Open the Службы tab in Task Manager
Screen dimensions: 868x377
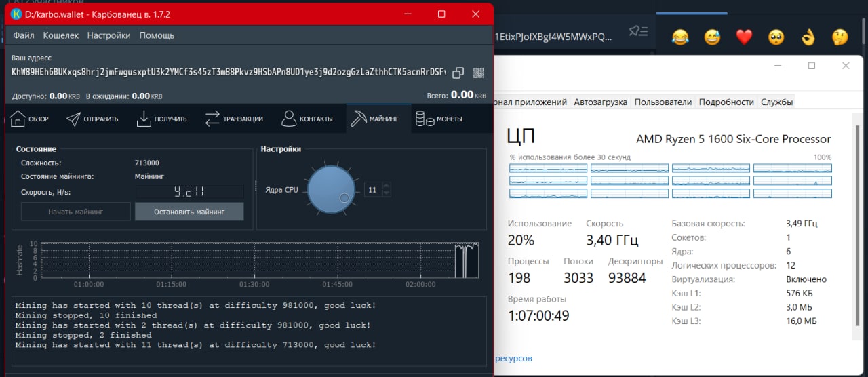(x=776, y=102)
